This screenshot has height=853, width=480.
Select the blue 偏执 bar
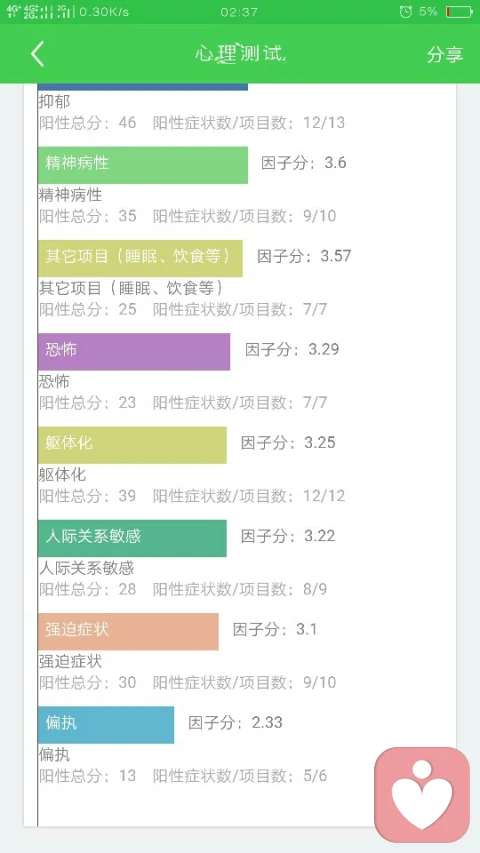point(106,725)
